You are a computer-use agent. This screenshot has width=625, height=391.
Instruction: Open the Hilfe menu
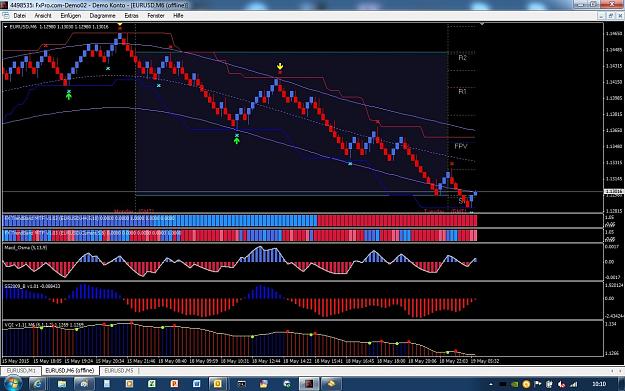click(178, 16)
